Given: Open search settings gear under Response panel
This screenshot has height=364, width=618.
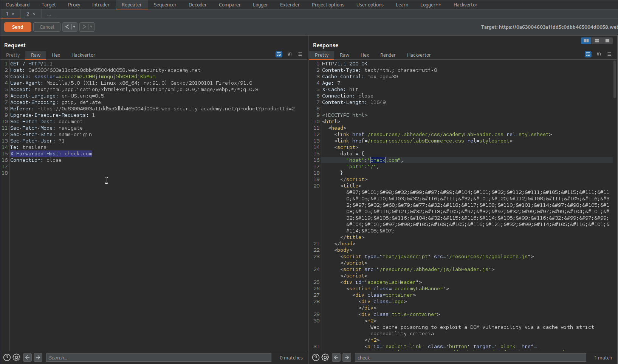Looking at the screenshot, I should (325, 357).
